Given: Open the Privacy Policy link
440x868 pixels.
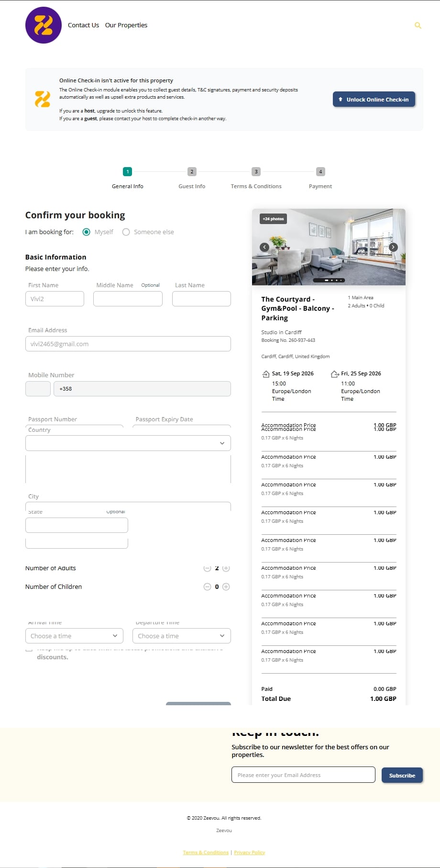Looking at the screenshot, I should click(x=249, y=852).
